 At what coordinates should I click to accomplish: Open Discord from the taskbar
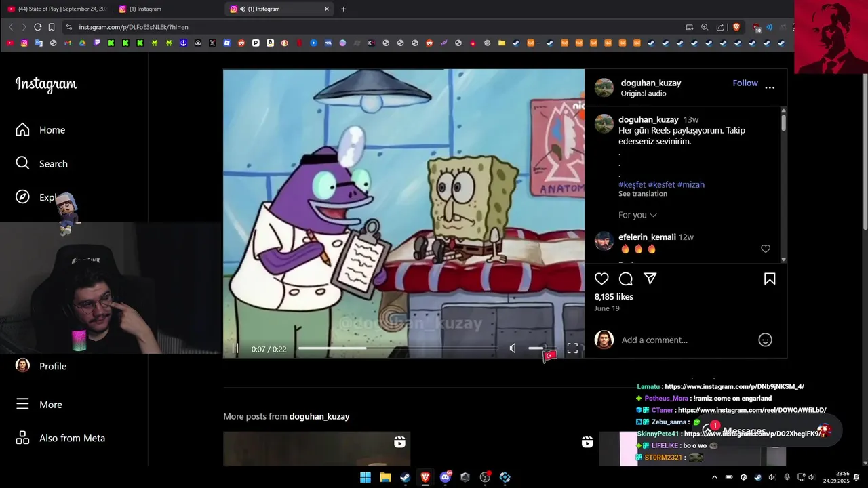(446, 477)
